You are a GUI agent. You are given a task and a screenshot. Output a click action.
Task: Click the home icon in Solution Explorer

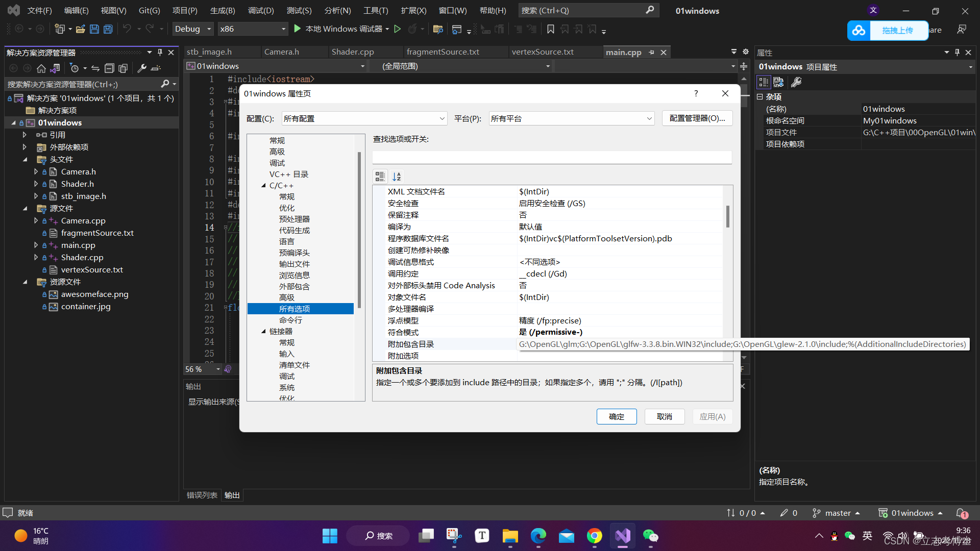click(41, 68)
